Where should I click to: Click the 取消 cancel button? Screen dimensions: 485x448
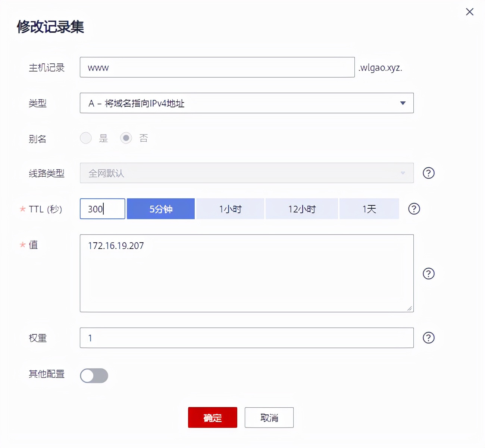[x=269, y=417]
